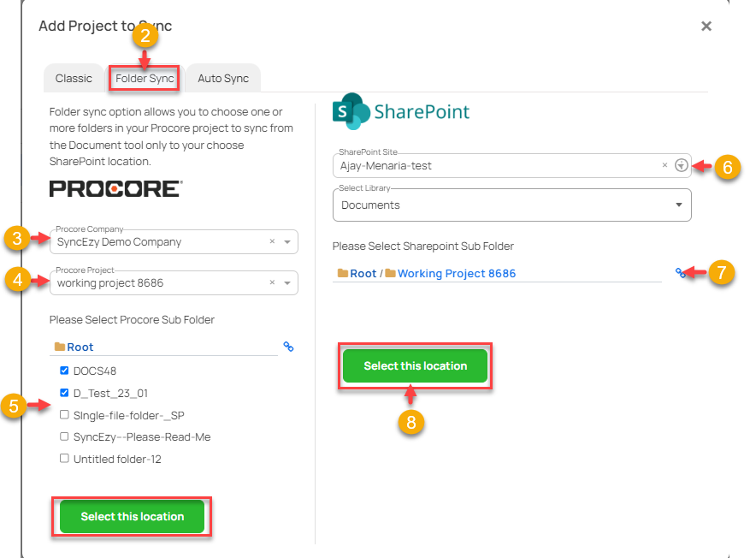756x558 pixels.
Task: Check the Untitled folder-12 option
Action: coord(64,458)
